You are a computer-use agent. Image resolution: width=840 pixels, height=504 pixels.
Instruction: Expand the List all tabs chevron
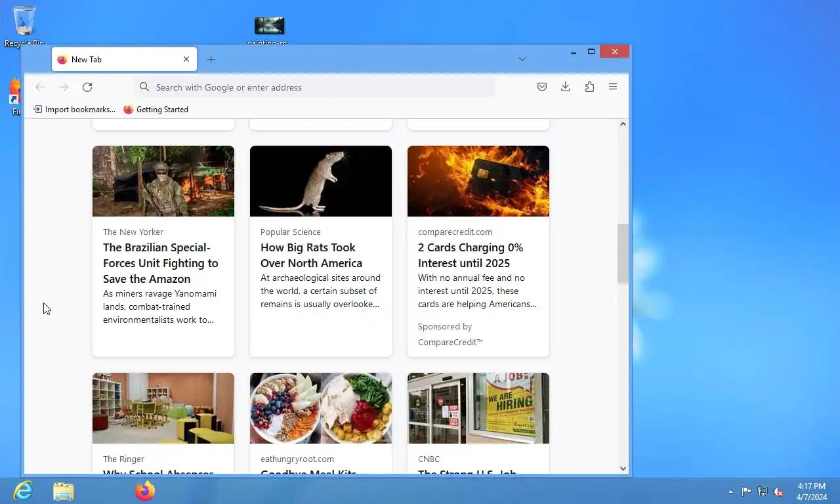click(522, 59)
